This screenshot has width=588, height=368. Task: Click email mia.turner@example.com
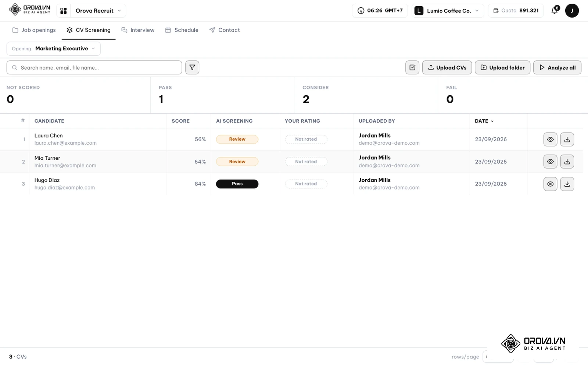[x=65, y=166]
